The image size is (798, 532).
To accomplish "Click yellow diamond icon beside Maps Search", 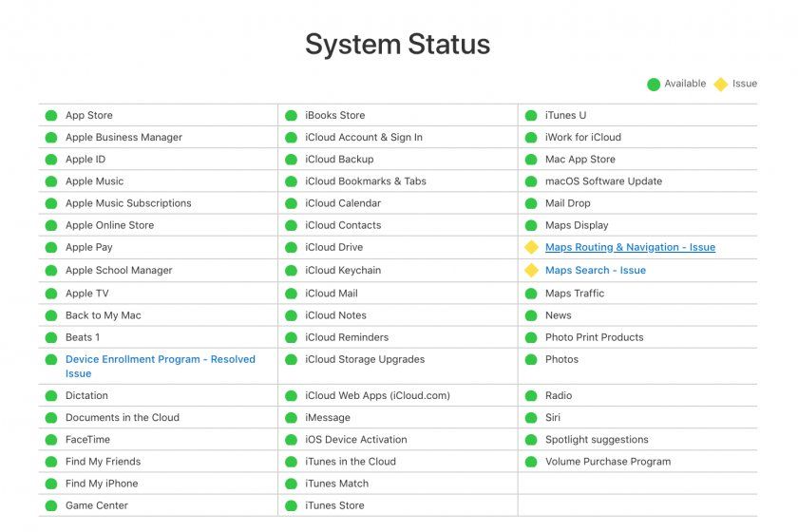I will coord(531,271).
